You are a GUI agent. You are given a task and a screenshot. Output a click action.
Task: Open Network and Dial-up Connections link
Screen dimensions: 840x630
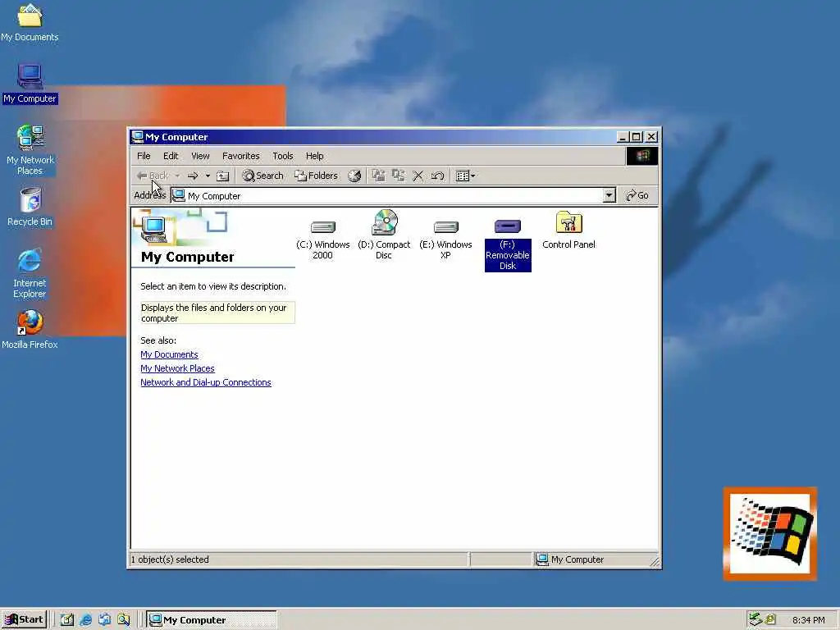pyautogui.click(x=206, y=382)
